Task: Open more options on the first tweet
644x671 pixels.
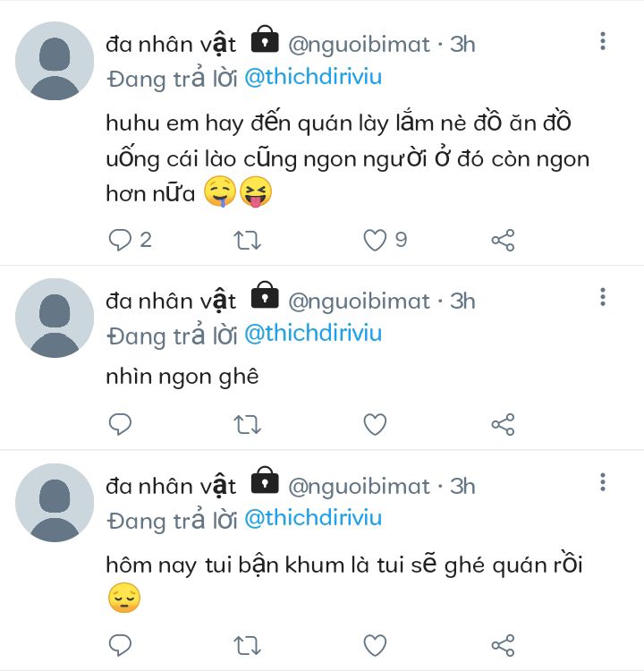Action: pos(603,41)
